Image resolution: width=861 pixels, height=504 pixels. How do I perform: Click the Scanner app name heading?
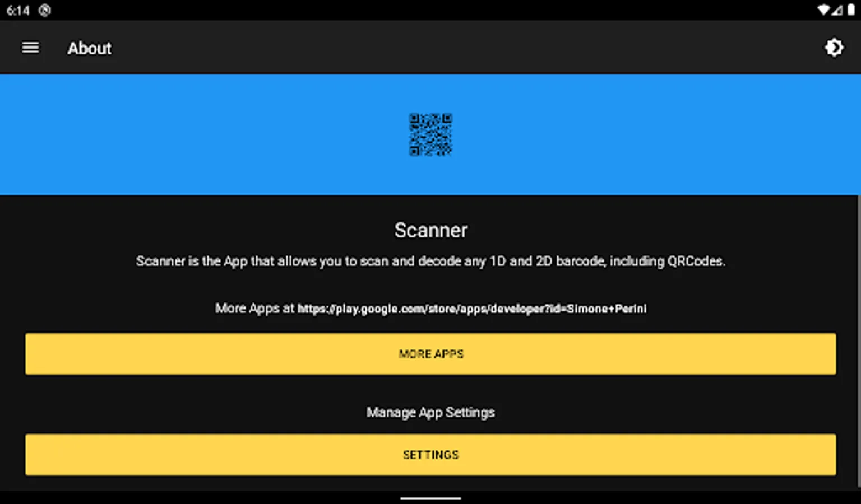430,230
